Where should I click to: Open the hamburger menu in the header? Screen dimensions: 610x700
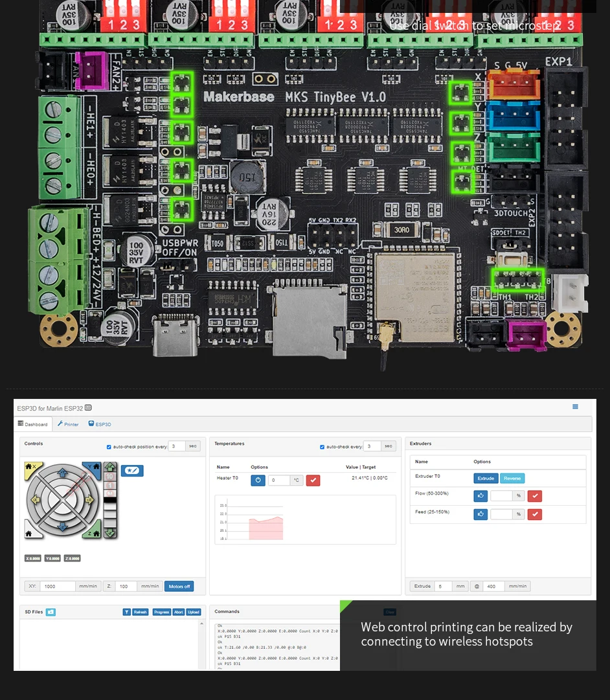click(x=575, y=406)
